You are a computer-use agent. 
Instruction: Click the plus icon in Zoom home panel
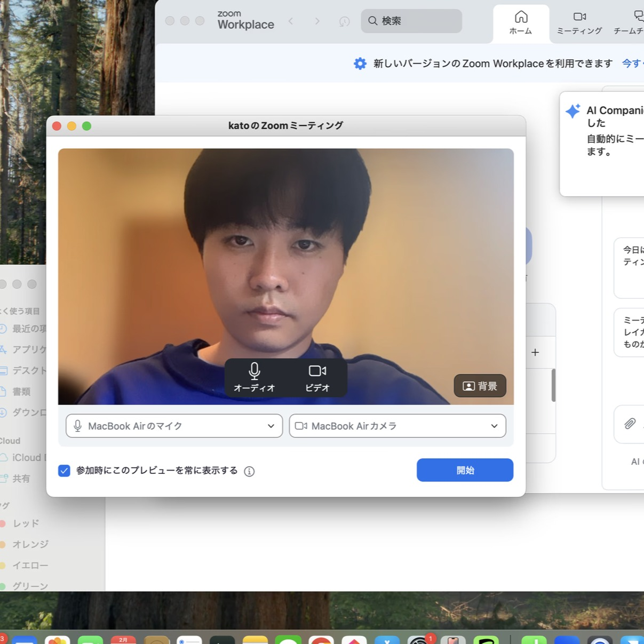535,352
